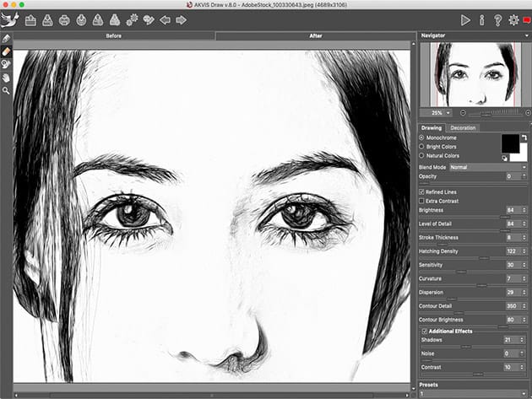This screenshot has height=399, width=532.
Task: Switch to the Decoration tab
Action: tap(463, 128)
